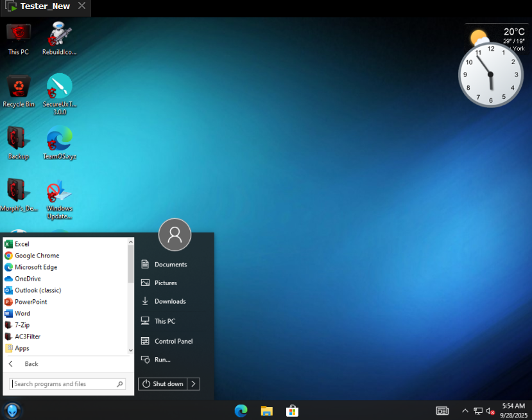Screen dimensions: 532x420
Task: Expand the Apps folder in programs list
Action: [x=22, y=348]
